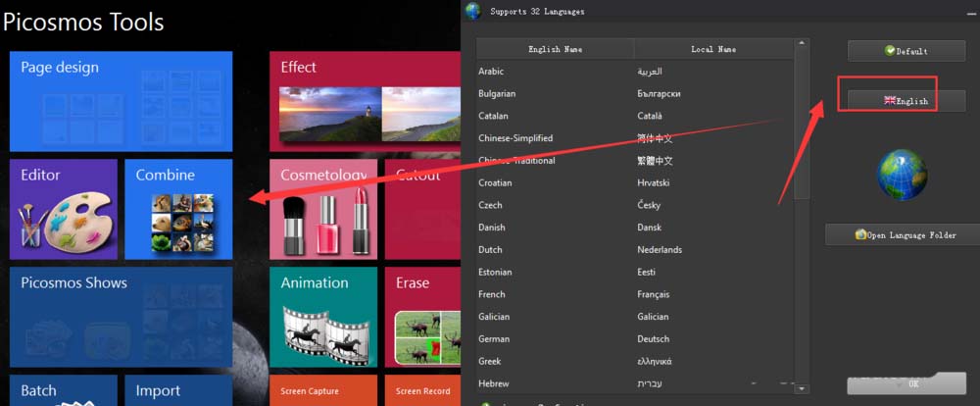This screenshot has width=980, height=406.
Task: Click the globe icon in language dialog title
Action: coord(473,11)
